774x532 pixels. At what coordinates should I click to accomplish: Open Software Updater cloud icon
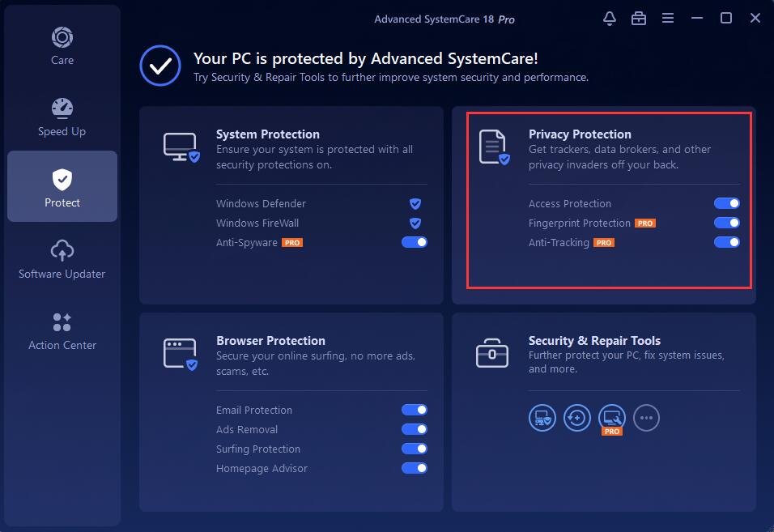coord(62,251)
